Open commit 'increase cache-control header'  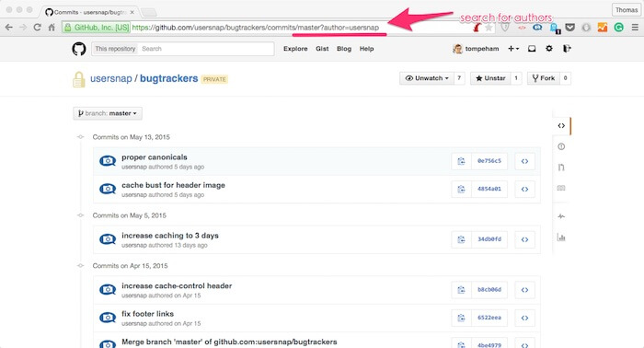[177, 285]
